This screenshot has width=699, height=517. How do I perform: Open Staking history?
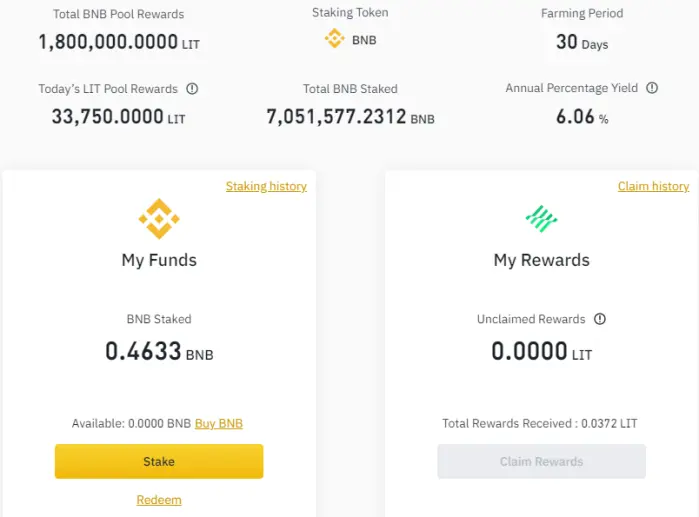pyautogui.click(x=266, y=186)
